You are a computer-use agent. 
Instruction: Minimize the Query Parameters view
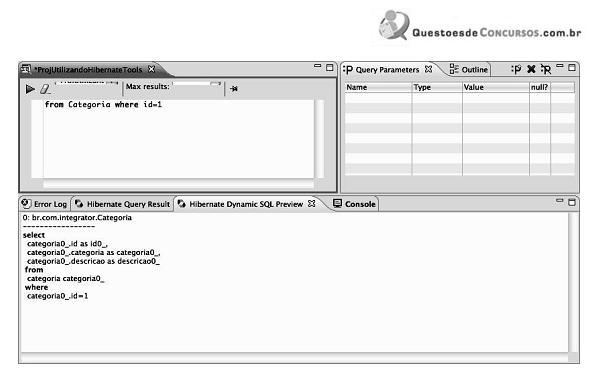click(x=560, y=66)
